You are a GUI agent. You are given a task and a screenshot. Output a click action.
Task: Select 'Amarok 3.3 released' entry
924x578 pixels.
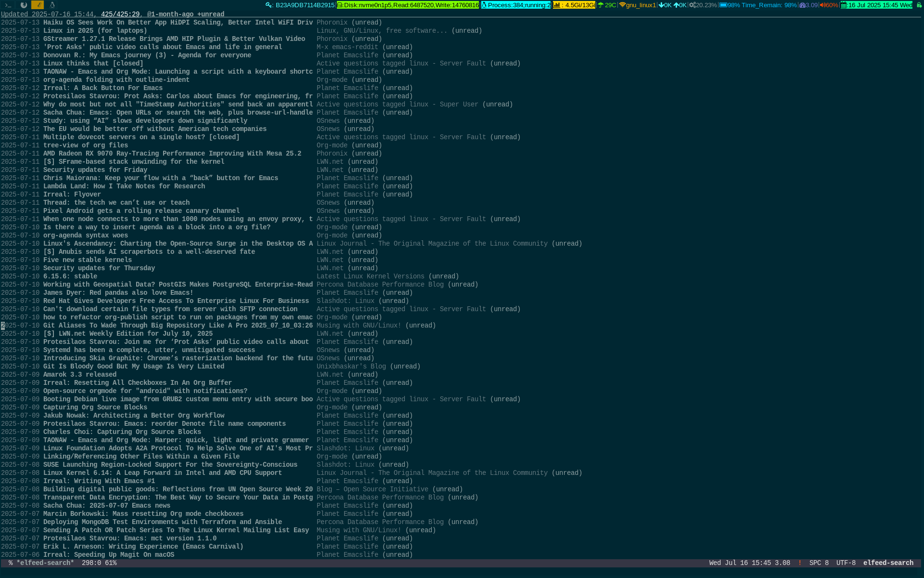(x=80, y=375)
